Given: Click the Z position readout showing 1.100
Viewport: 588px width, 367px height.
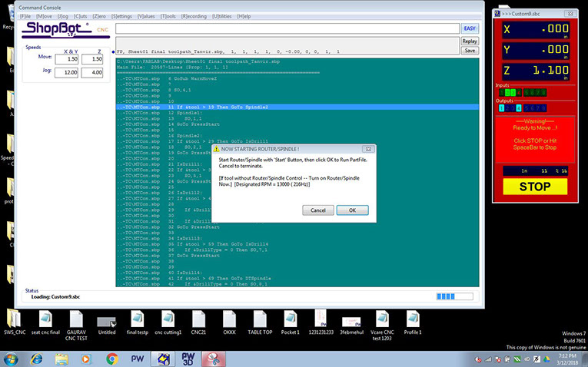Looking at the screenshot, I should coord(536,71).
